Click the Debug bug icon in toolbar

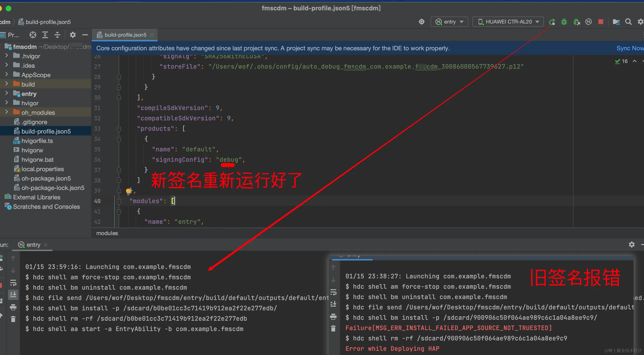(x=564, y=22)
